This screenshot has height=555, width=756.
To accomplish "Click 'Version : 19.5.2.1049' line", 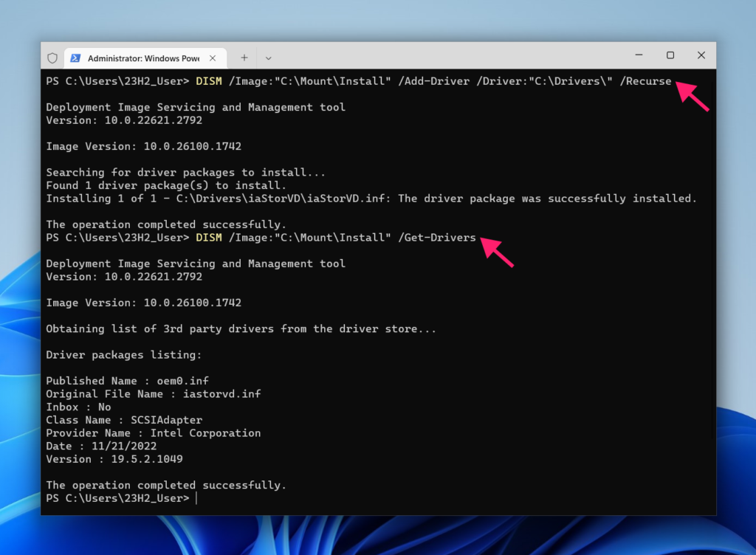I will (114, 459).
